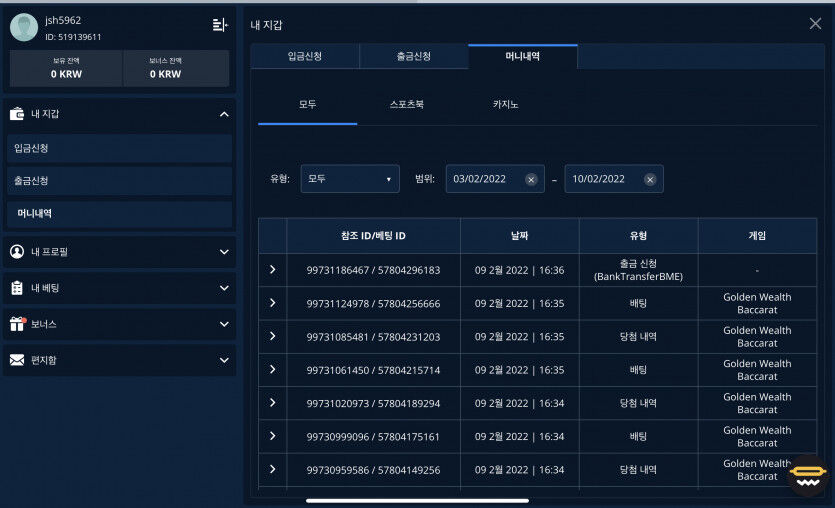Image resolution: width=835 pixels, height=508 pixels.
Task: Expand the 내 프로필 section
Action: click(x=224, y=252)
